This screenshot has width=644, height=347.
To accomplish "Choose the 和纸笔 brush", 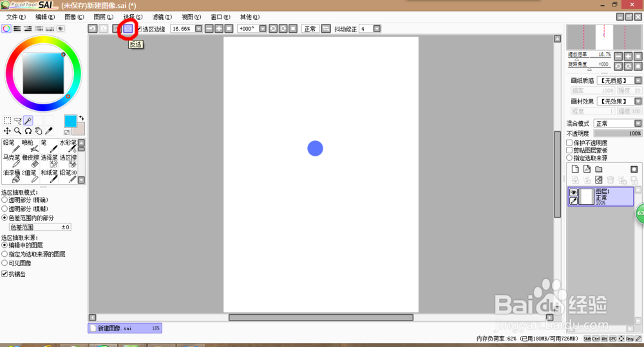I will pyautogui.click(x=49, y=176).
